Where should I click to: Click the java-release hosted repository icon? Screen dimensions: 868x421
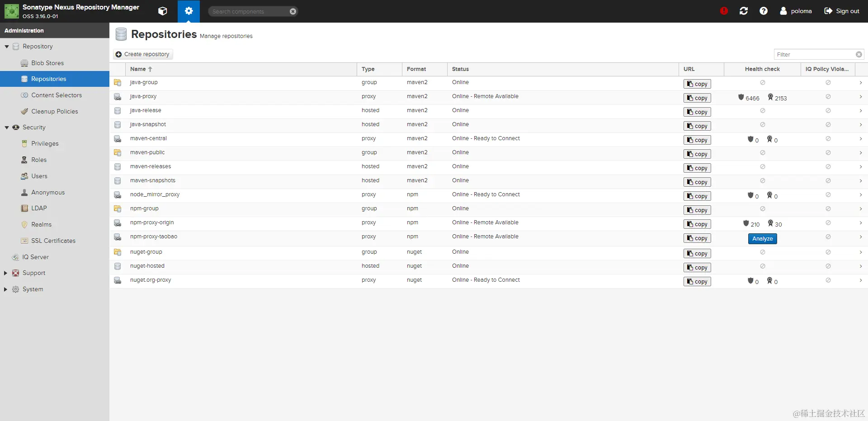(118, 111)
